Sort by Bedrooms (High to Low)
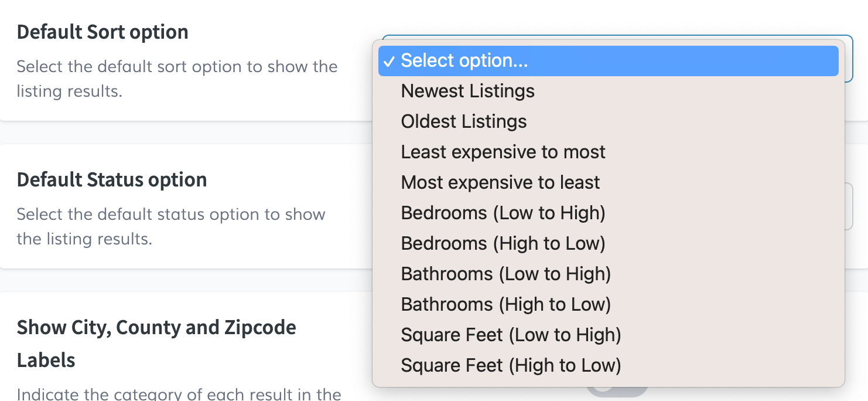The height and width of the screenshot is (401, 868). click(x=503, y=244)
